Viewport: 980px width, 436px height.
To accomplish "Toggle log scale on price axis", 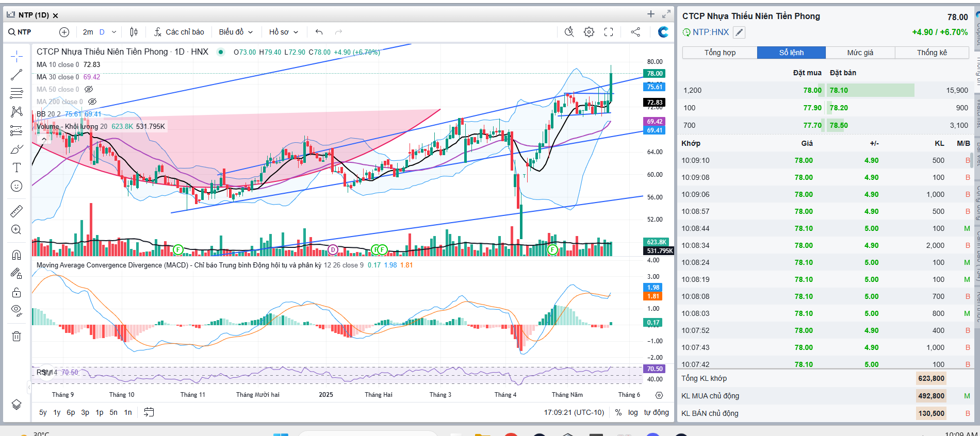I will coord(633,412).
